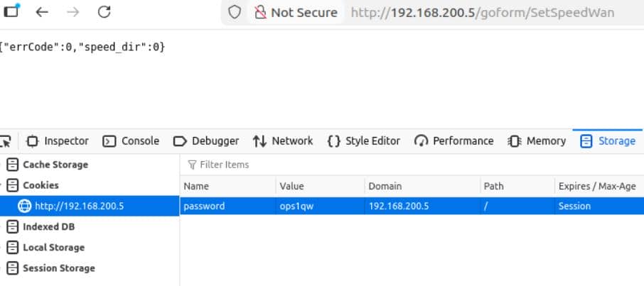The width and height of the screenshot is (644, 286).
Task: Select the Performance tab
Action: 454,141
